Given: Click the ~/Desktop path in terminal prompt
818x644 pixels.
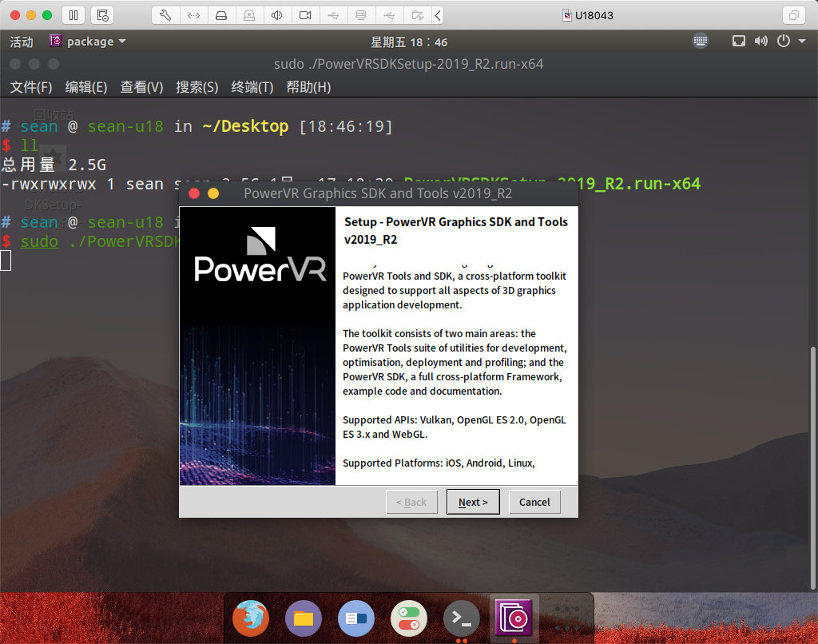Looking at the screenshot, I should pos(245,126).
